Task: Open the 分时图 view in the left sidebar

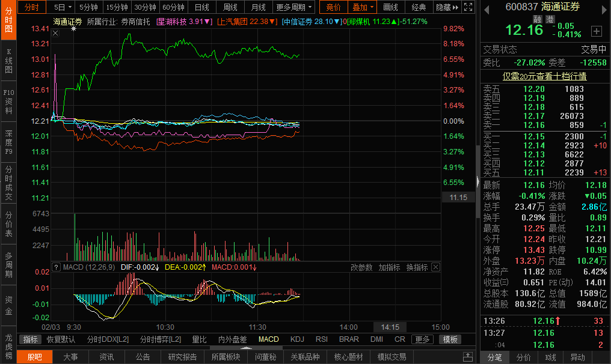Action: 8,20
